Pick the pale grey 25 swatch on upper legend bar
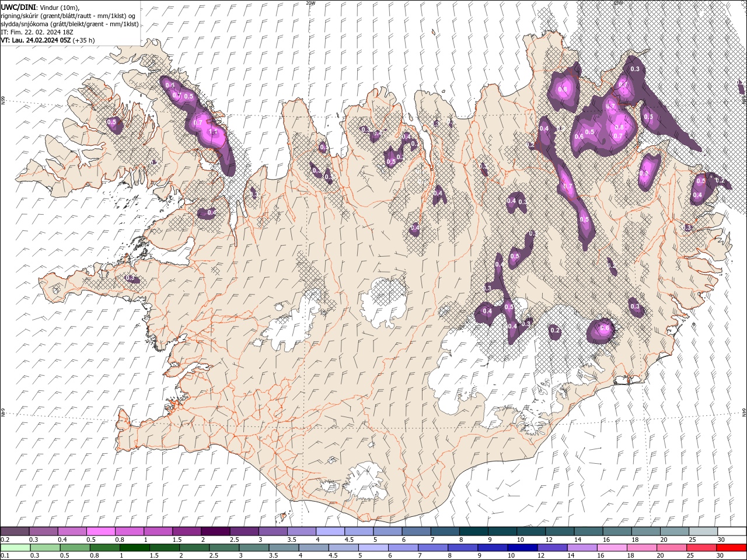 pyautogui.click(x=703, y=531)
